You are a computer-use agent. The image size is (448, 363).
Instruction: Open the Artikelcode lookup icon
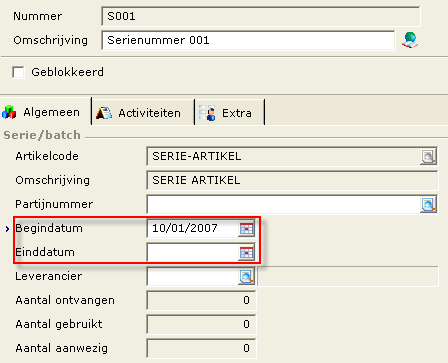pyautogui.click(x=428, y=156)
